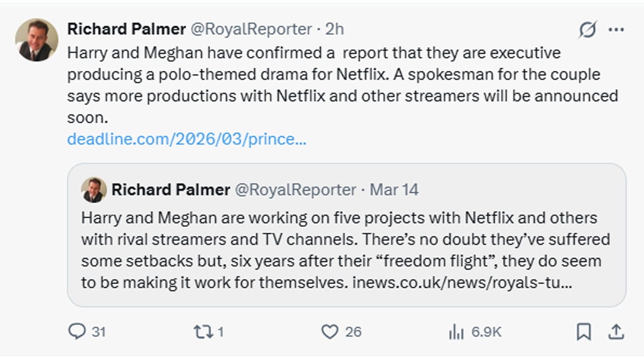Like the tweet with the heart icon
This screenshot has width=644, height=356.
[x=329, y=332]
